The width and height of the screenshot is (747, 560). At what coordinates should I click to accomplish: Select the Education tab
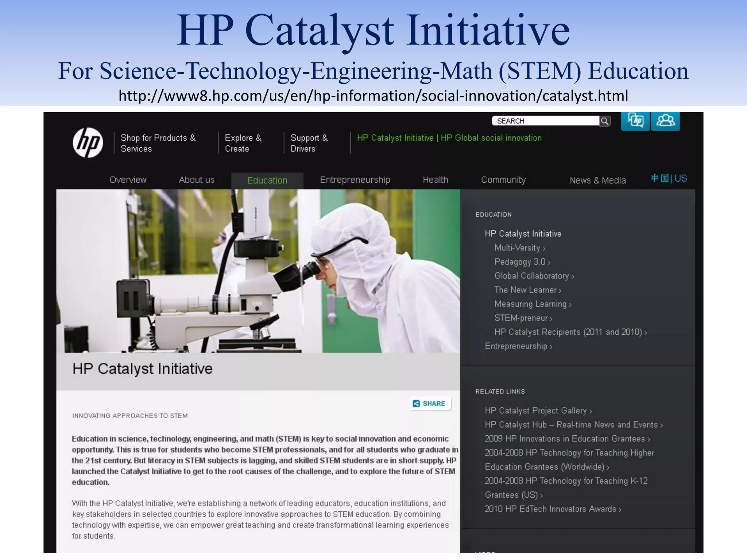(x=267, y=180)
